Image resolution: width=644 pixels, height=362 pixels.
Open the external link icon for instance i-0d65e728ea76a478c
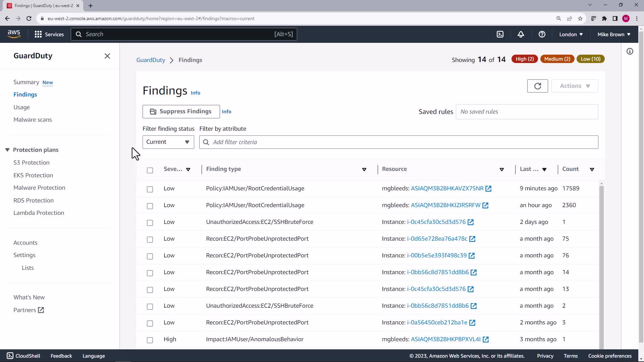tap(472, 239)
